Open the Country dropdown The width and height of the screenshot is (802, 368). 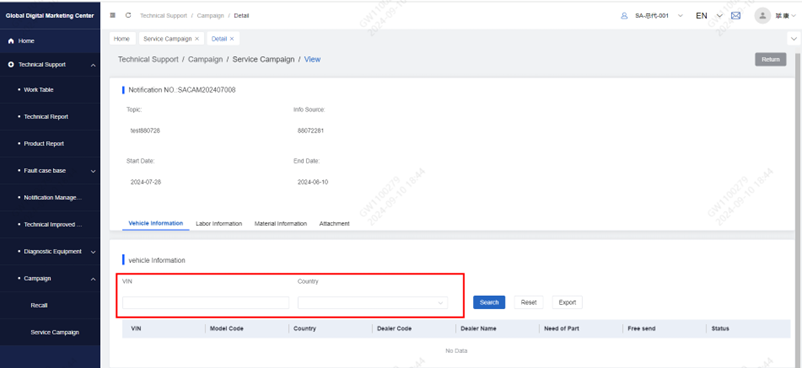tap(373, 303)
